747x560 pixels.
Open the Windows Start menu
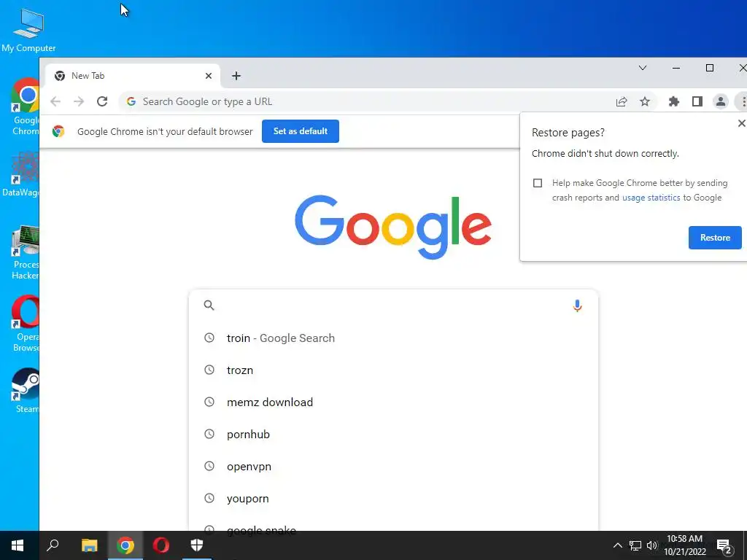(18, 545)
